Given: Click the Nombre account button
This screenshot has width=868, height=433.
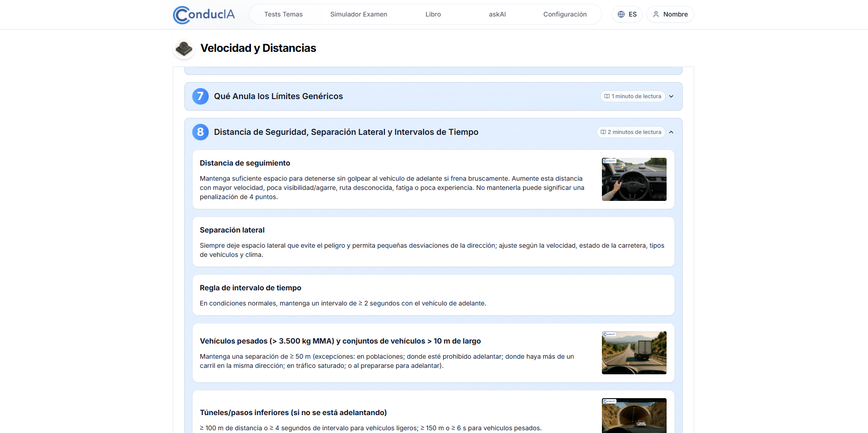Looking at the screenshot, I should (670, 14).
